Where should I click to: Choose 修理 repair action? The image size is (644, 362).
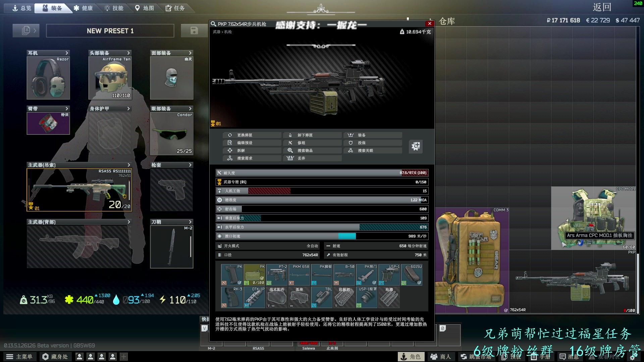(x=313, y=143)
